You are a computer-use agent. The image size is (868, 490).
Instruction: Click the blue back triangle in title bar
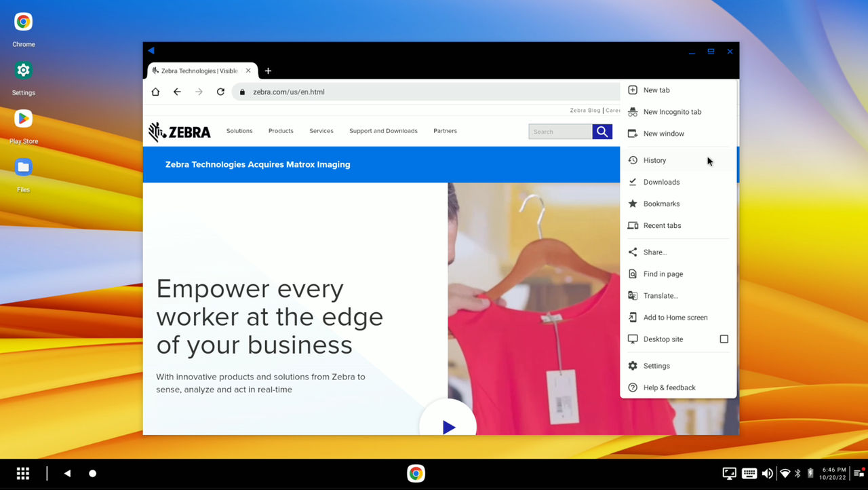coord(151,51)
